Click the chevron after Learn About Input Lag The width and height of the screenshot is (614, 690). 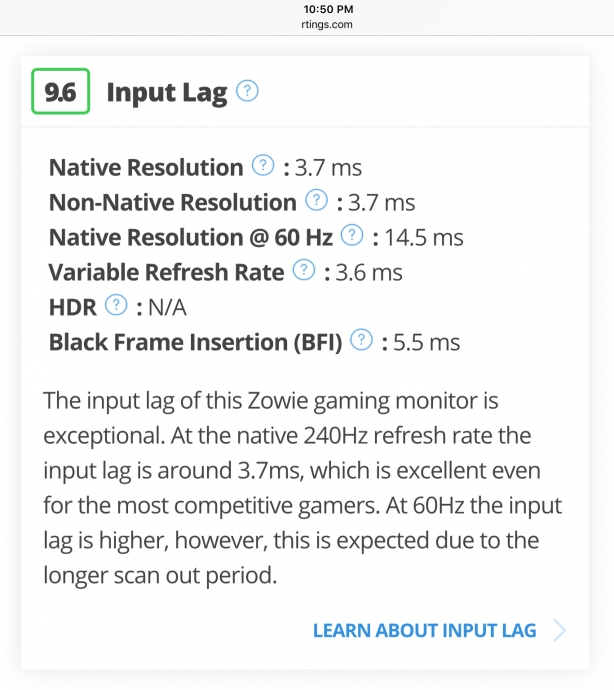pos(559,630)
